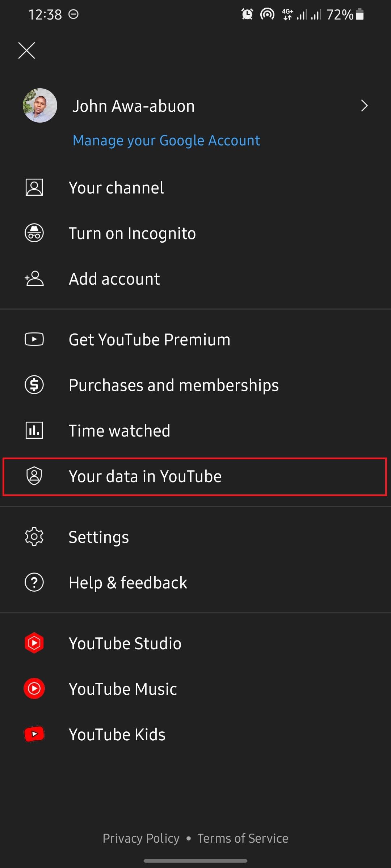Open the Terms of Service link

pos(243,838)
